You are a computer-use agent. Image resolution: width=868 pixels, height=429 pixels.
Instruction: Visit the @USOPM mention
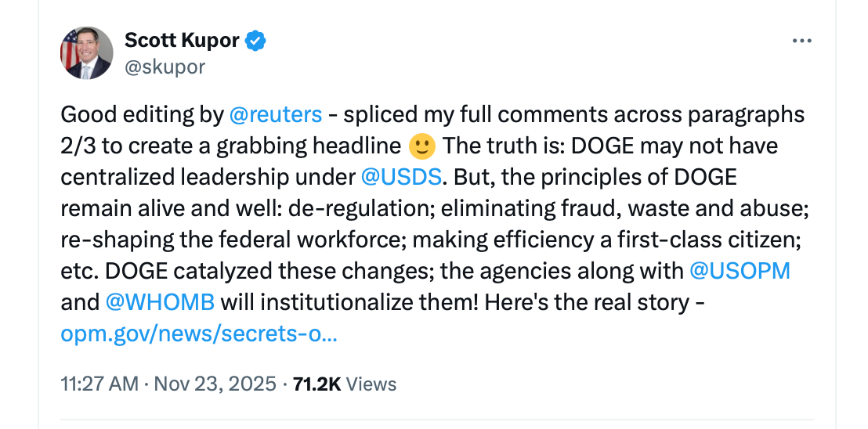[740, 271]
